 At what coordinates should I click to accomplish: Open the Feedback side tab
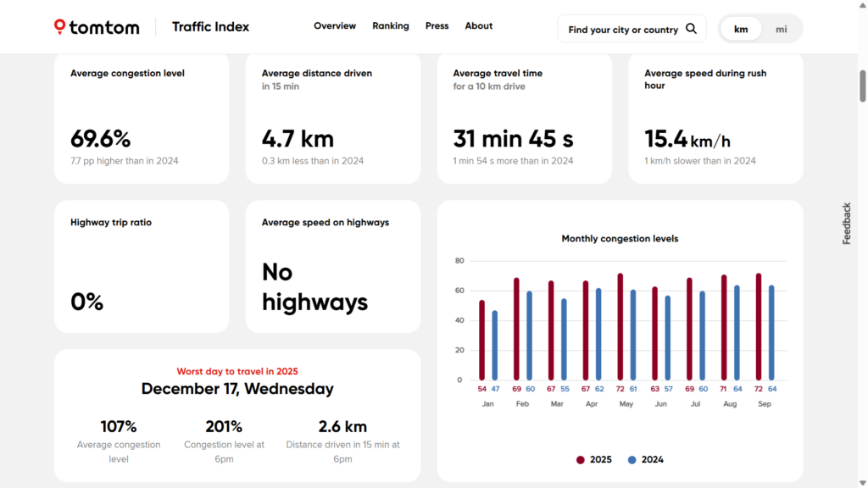pyautogui.click(x=846, y=224)
